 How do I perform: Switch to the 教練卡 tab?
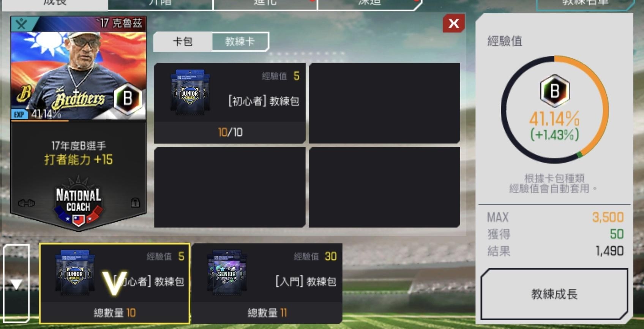pyautogui.click(x=240, y=41)
